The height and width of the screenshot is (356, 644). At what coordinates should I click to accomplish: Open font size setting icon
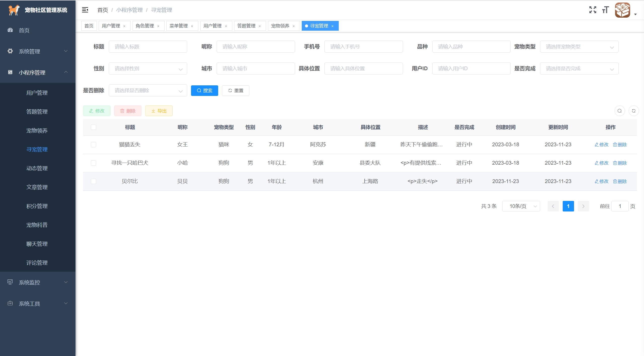tap(605, 10)
